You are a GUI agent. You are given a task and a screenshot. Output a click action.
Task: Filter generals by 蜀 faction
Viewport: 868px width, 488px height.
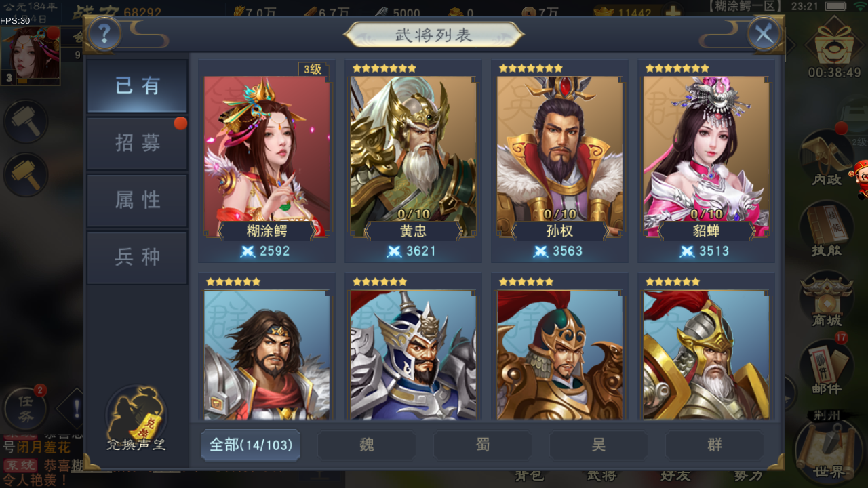[483, 445]
